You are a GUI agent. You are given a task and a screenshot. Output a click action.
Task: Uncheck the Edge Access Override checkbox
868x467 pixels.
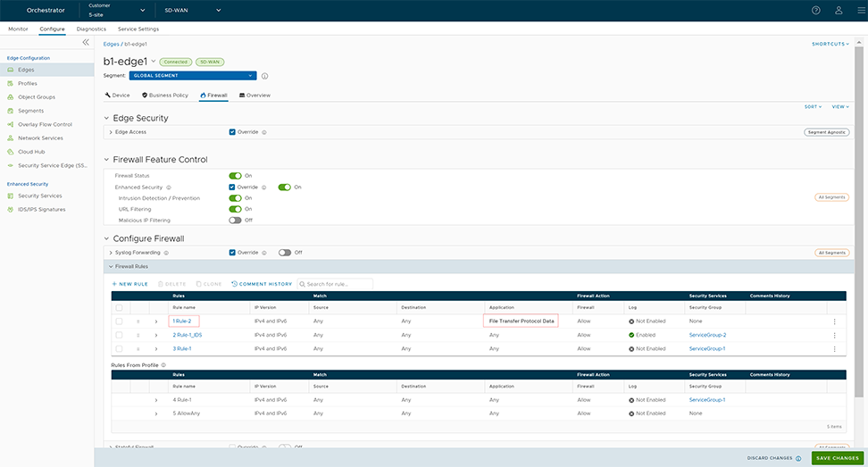click(x=233, y=132)
